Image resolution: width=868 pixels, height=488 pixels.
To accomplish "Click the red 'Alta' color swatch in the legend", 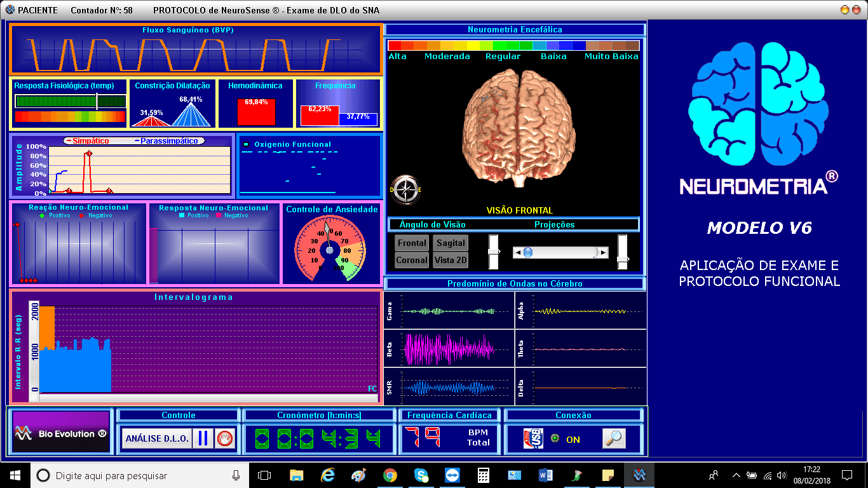I will click(x=395, y=46).
